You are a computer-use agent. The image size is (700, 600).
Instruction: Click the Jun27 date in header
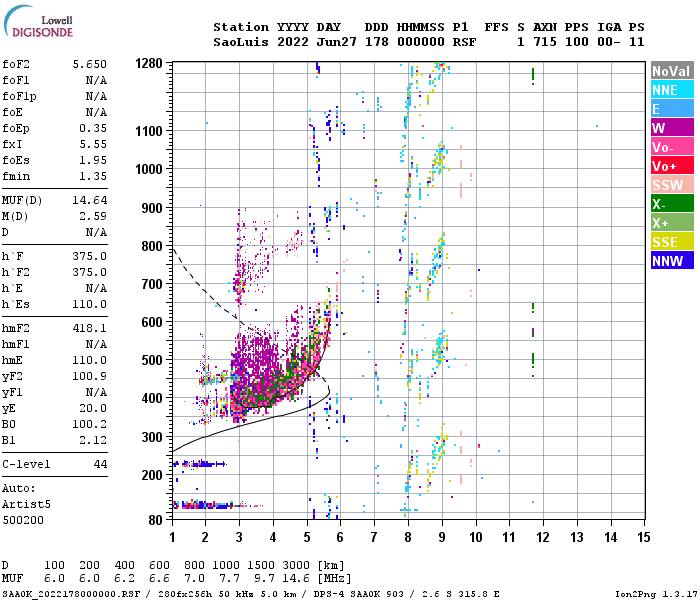click(337, 42)
